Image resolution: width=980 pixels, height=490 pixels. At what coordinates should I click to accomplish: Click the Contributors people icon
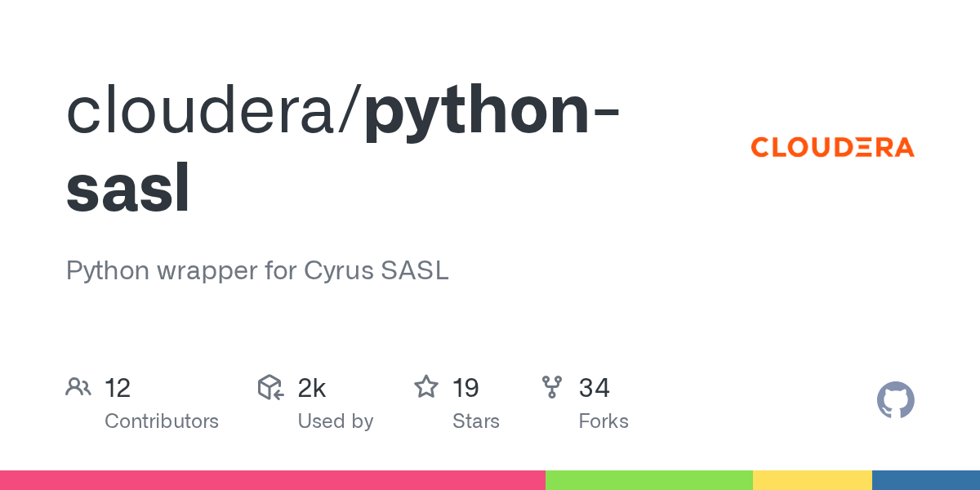(78, 387)
